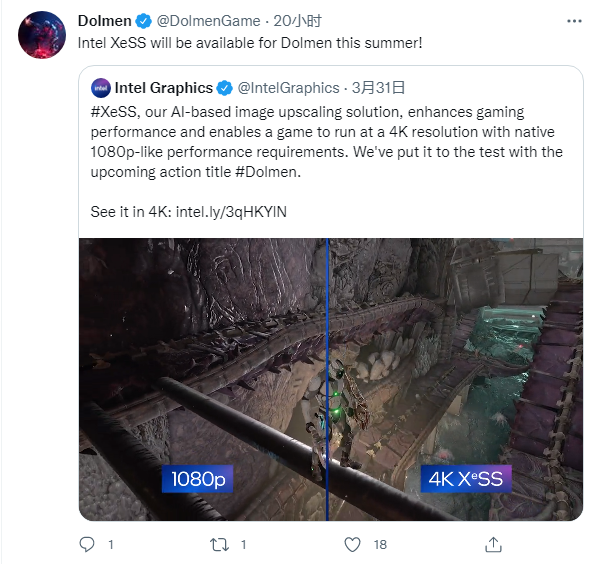
Task: Like the tweet with the heart icon
Action: tap(352, 545)
